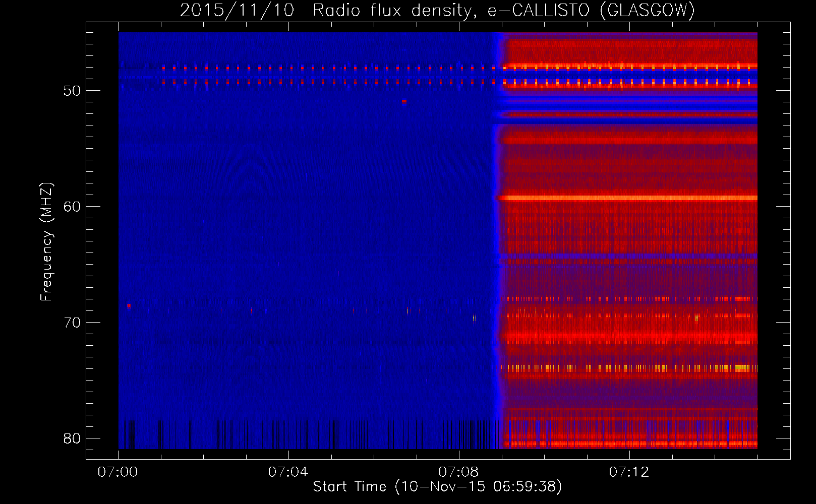Click the isolated red spot near 51 MHz
Screen dimensions: 816x504
[x=404, y=101]
